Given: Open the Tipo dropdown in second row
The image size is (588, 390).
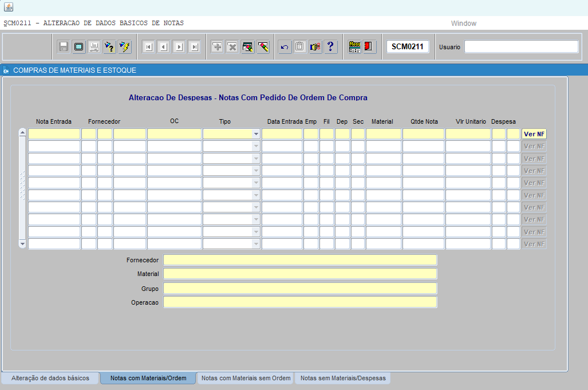Looking at the screenshot, I should point(256,146).
